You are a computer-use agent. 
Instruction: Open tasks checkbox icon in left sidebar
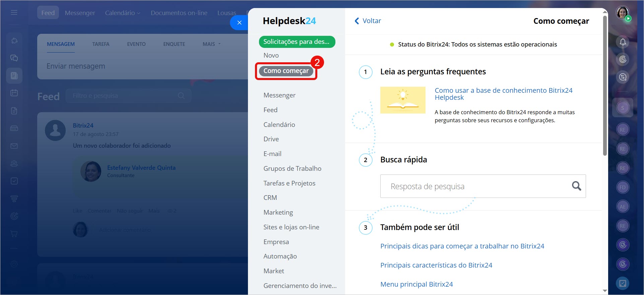point(14,181)
